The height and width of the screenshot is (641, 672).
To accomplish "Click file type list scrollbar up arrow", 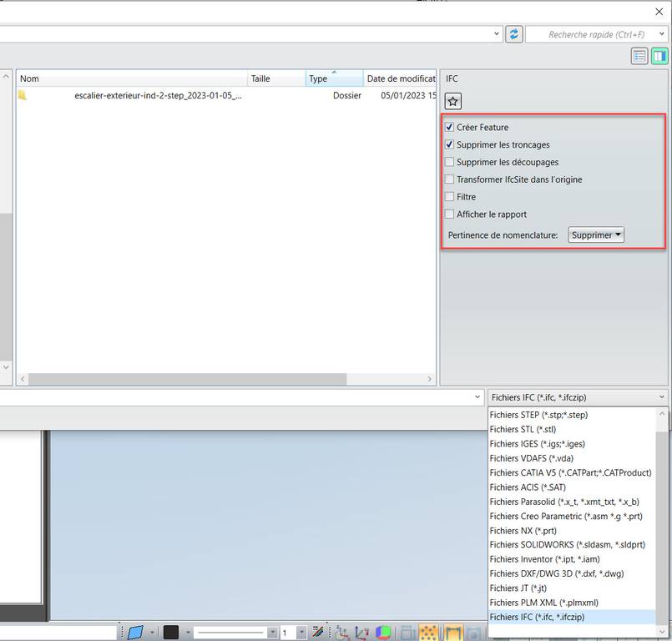I will tap(662, 414).
